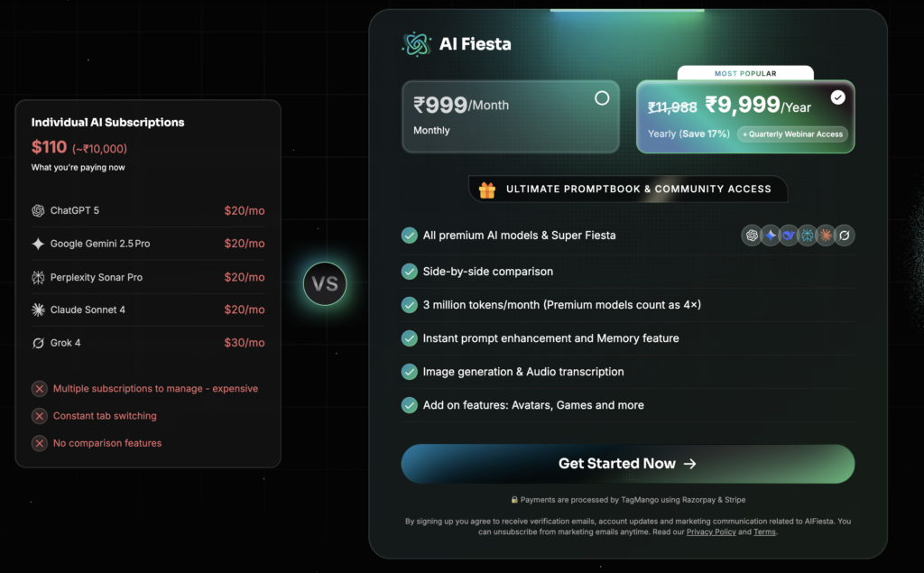Screen dimensions: 924x573
Task: Click the gift icon beside Ultimate Promptbook
Action: pyautogui.click(x=487, y=189)
